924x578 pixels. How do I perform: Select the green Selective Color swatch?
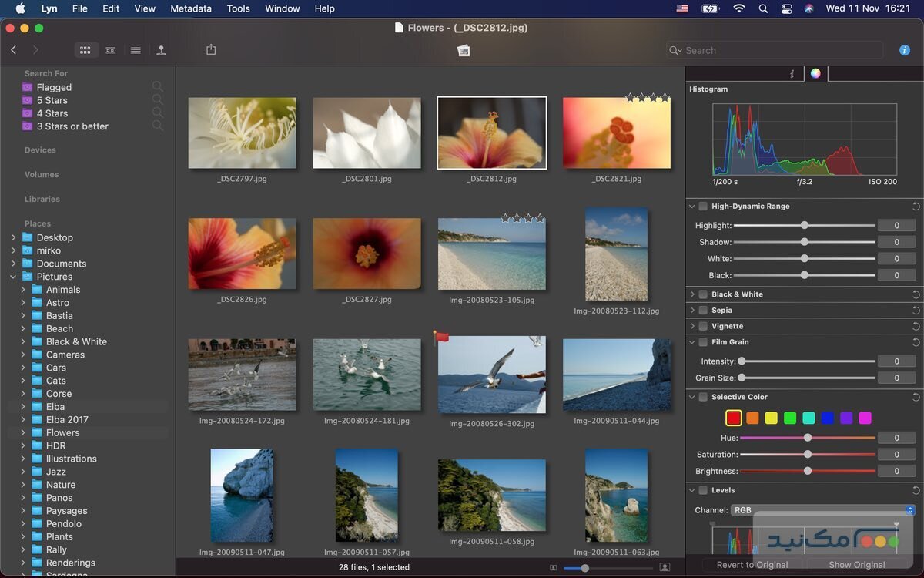[x=790, y=418]
